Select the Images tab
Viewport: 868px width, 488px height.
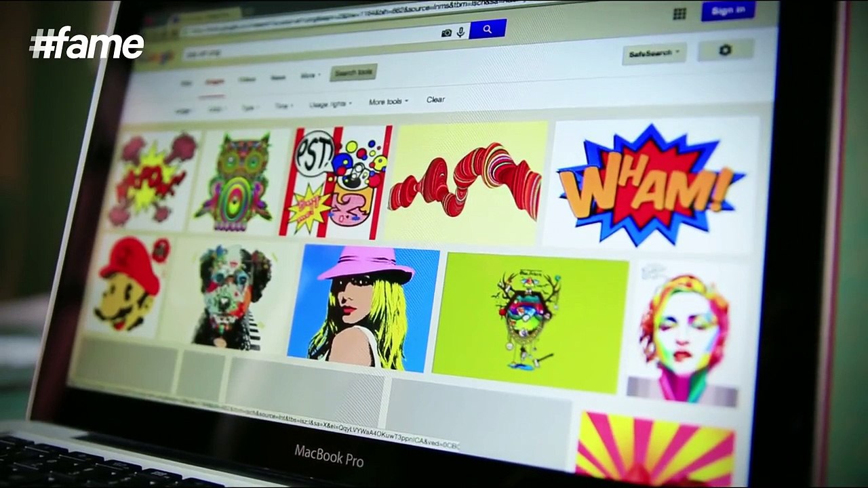[x=215, y=81]
